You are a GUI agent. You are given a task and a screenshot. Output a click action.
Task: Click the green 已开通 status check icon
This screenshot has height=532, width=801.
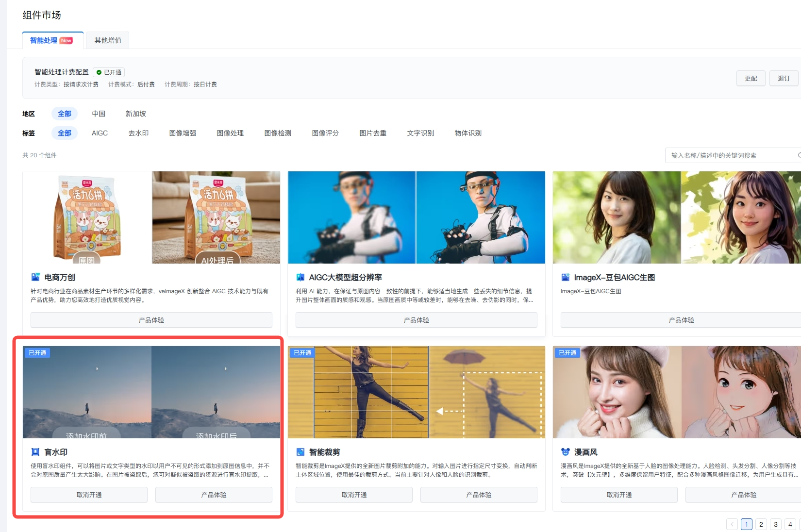point(99,72)
